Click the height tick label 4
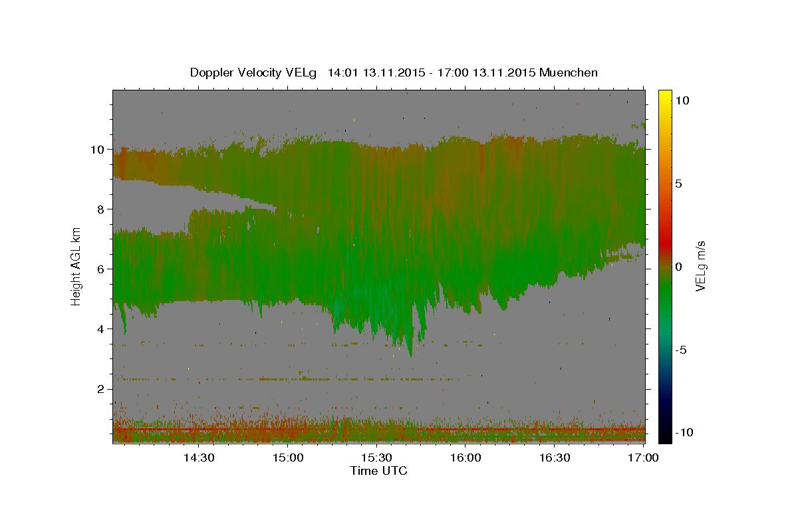This screenshot has height=532, width=798. pos(102,329)
